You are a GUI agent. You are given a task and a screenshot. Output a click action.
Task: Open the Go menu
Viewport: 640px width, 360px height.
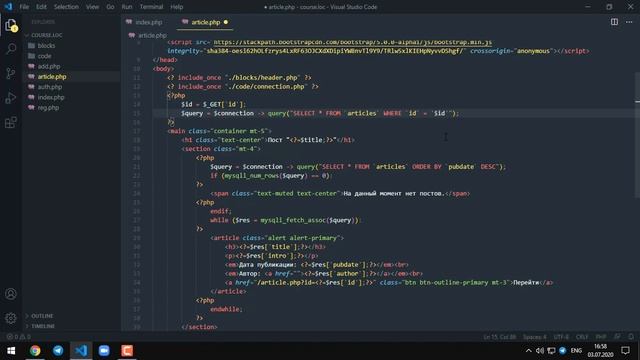coord(110,7)
